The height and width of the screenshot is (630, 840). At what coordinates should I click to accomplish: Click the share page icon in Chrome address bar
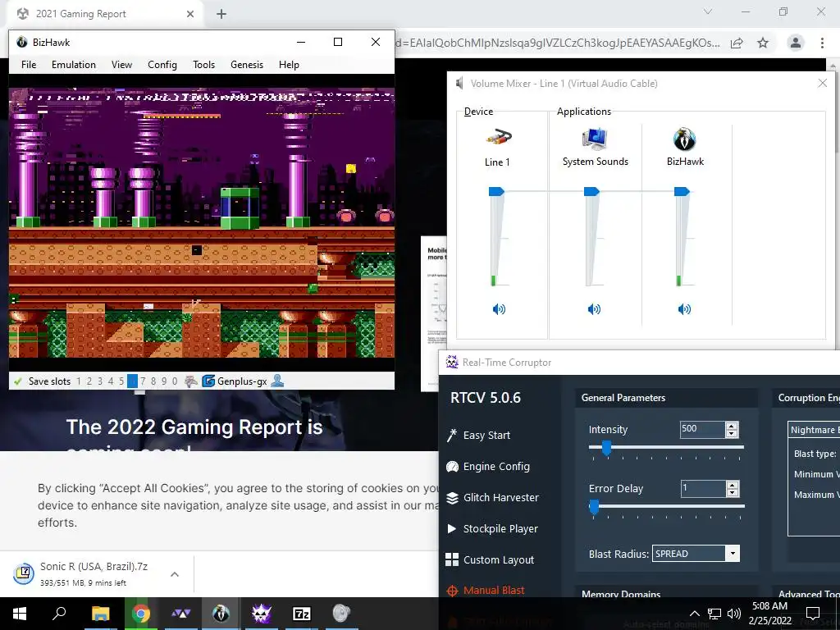(737, 43)
